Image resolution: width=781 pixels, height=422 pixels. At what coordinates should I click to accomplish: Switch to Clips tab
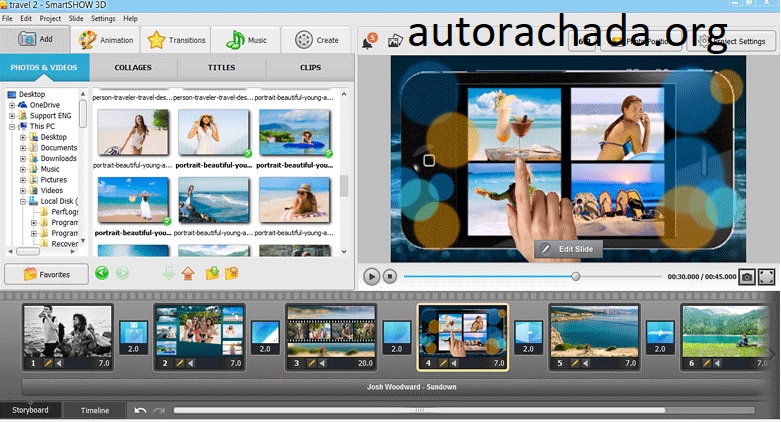[x=310, y=67]
